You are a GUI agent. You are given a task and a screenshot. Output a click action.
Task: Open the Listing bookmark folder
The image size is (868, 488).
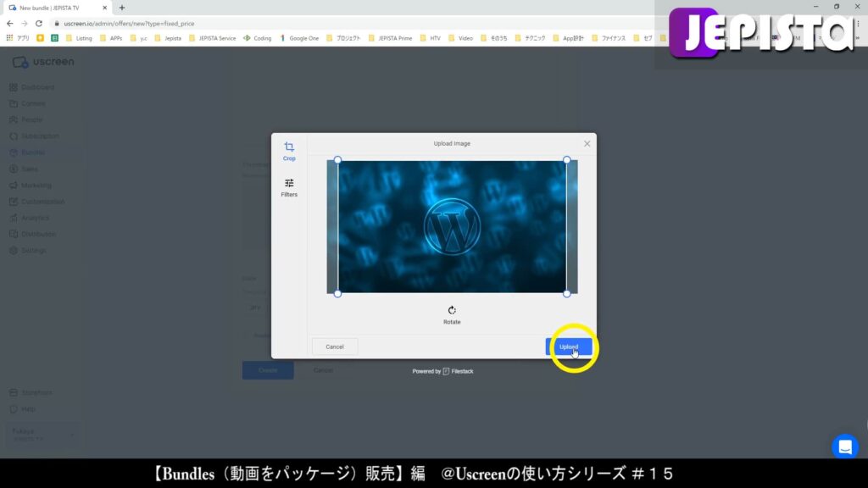pyautogui.click(x=79, y=38)
